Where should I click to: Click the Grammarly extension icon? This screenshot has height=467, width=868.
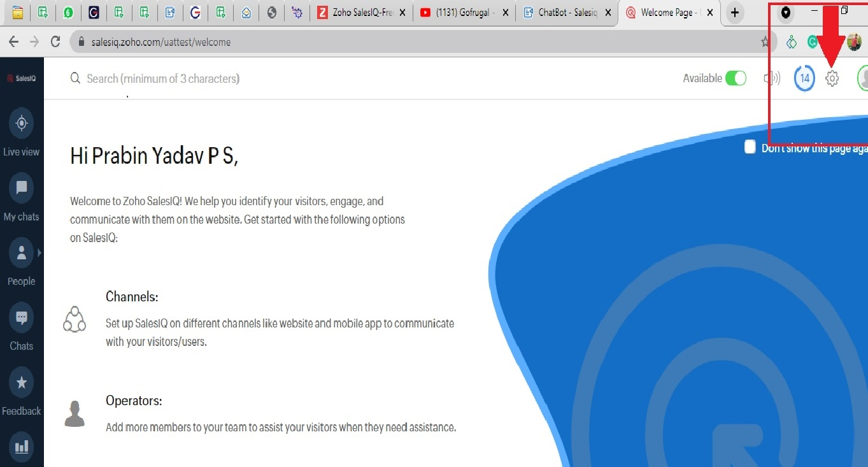(x=813, y=42)
